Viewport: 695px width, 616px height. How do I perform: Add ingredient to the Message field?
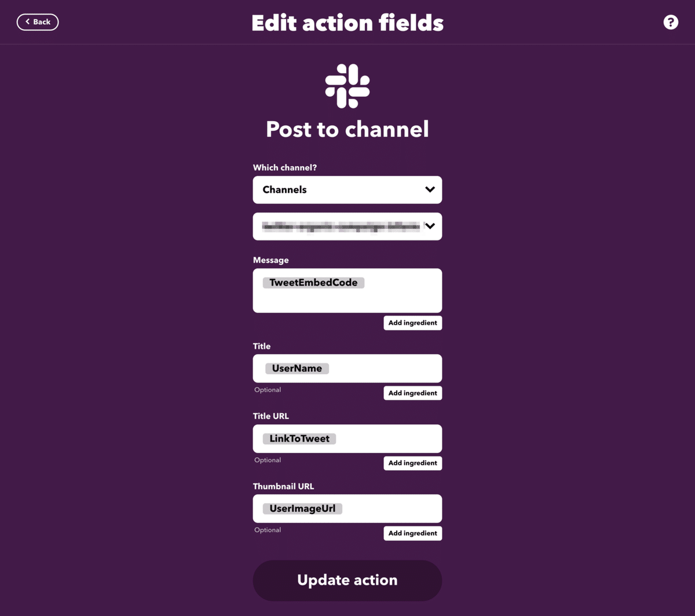click(412, 323)
